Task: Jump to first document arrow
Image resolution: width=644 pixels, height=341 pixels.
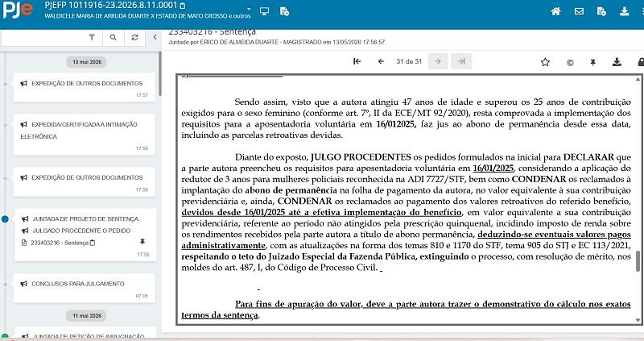Action: coord(357,61)
